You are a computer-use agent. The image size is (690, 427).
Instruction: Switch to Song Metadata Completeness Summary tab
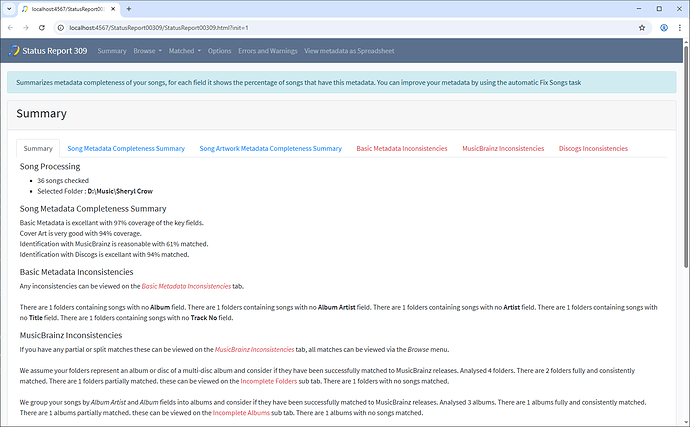tap(126, 148)
